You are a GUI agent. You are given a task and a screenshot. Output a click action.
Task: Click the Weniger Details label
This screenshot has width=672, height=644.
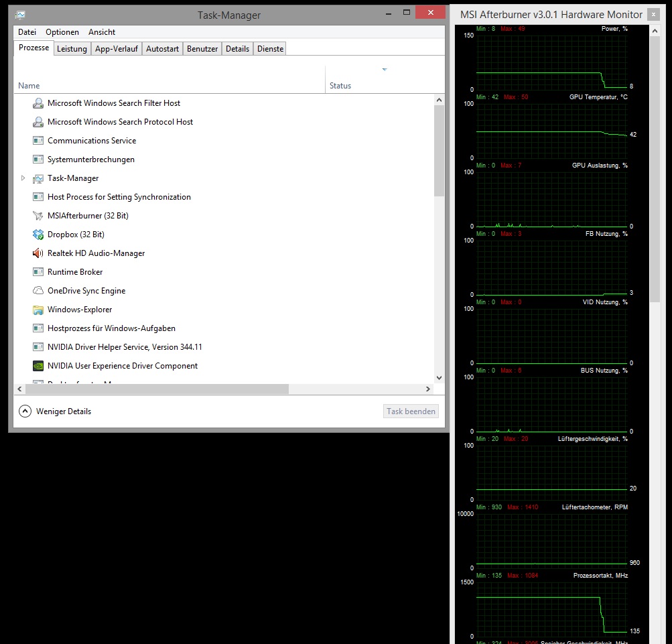pyautogui.click(x=64, y=411)
